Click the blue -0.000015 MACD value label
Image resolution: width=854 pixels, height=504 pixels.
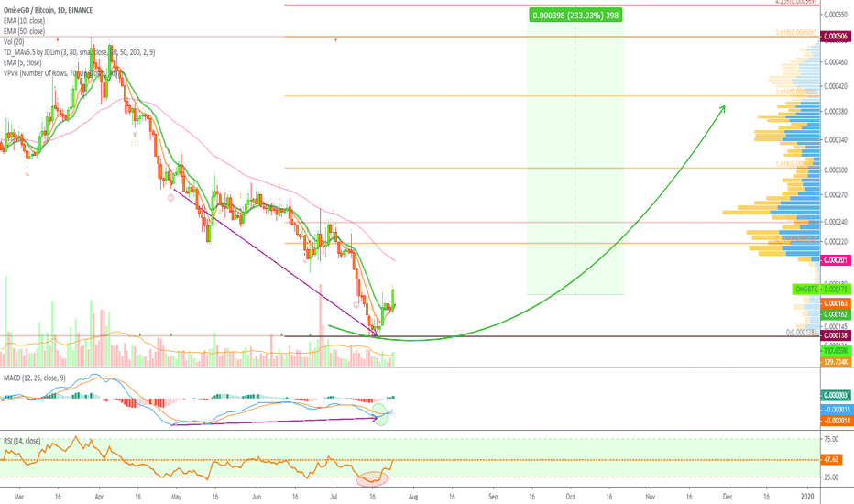click(836, 410)
